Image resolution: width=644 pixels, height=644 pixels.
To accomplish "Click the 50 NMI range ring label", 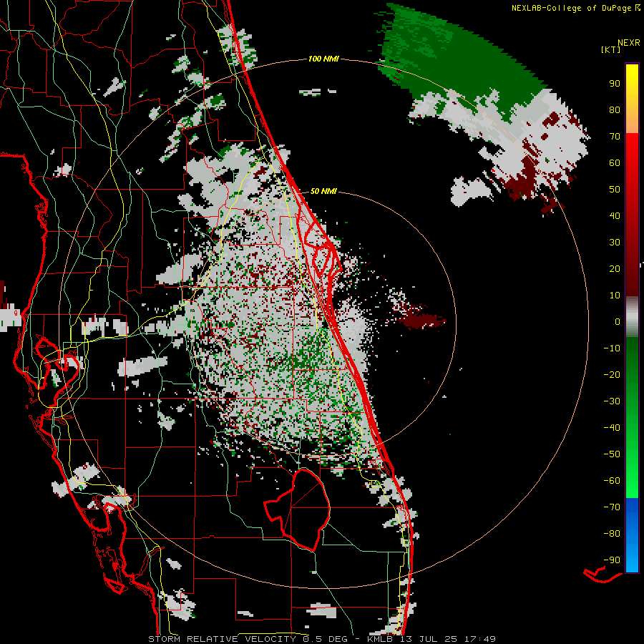I will pos(323,191).
